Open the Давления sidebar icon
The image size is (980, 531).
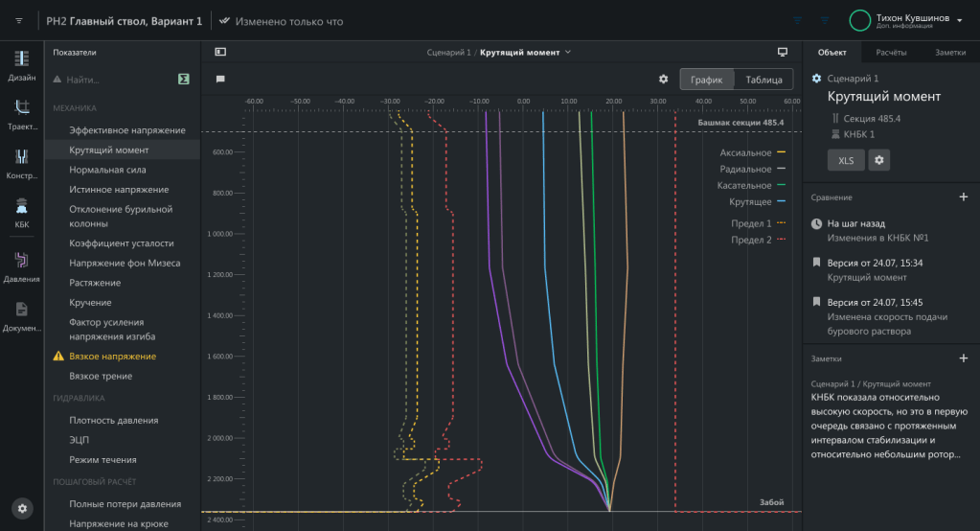(21, 265)
